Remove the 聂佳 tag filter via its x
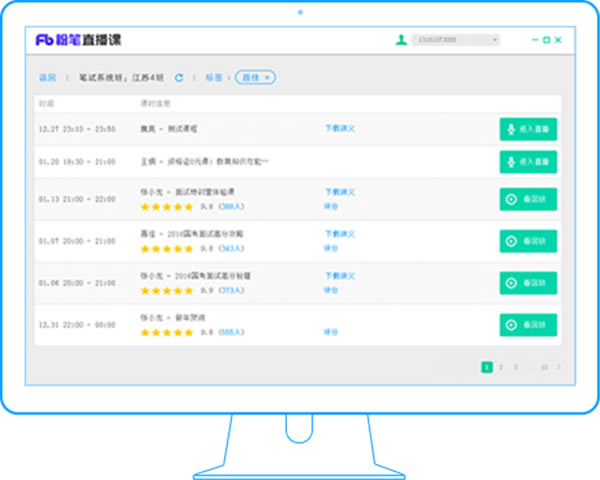 (268, 77)
